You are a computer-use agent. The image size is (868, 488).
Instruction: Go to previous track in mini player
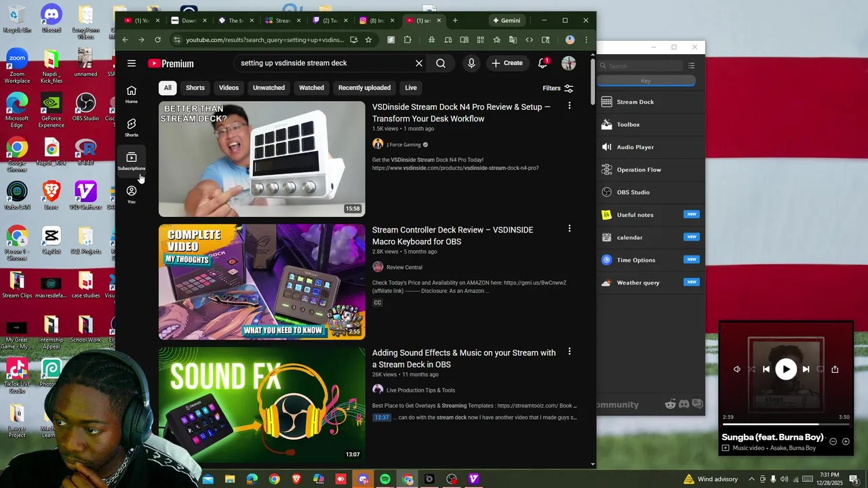(x=766, y=369)
